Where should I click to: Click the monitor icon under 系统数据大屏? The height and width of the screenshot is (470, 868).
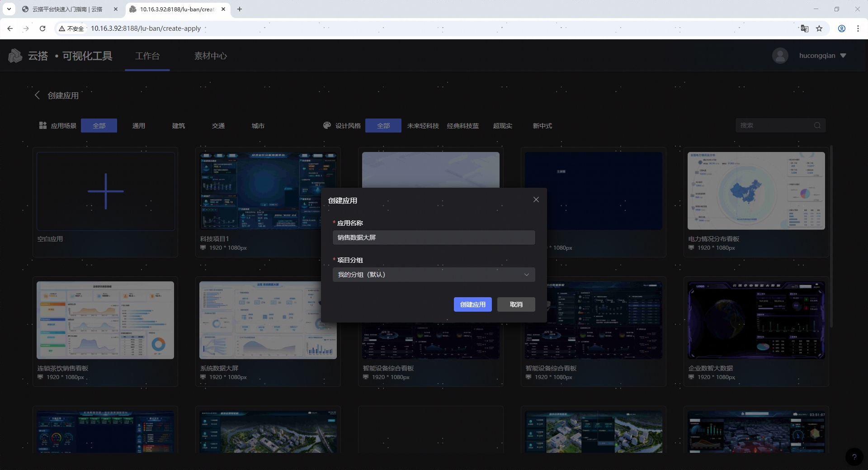pos(203,377)
